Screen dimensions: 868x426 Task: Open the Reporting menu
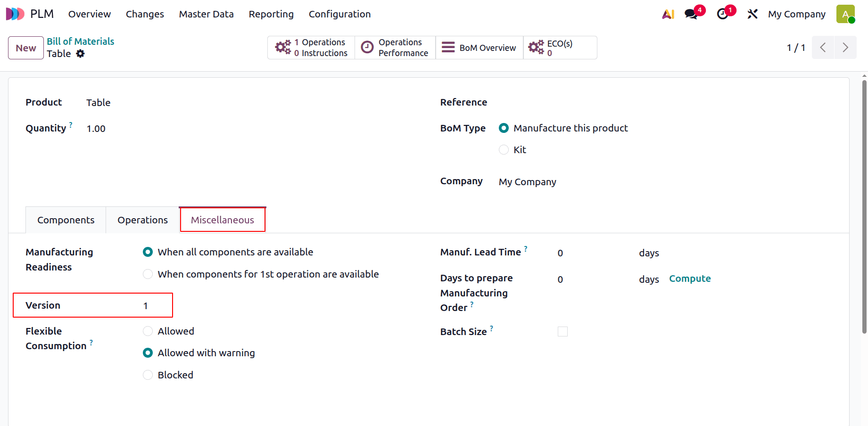(x=271, y=14)
